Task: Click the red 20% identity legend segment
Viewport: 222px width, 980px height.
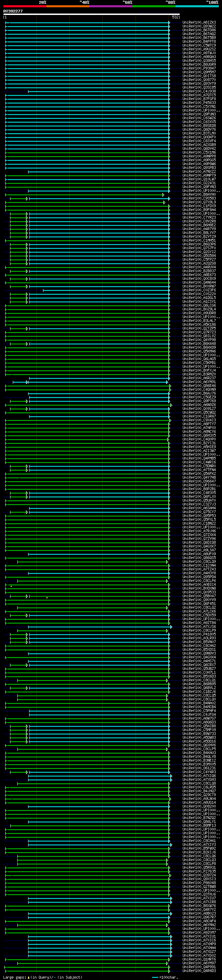Action: (25, 6)
